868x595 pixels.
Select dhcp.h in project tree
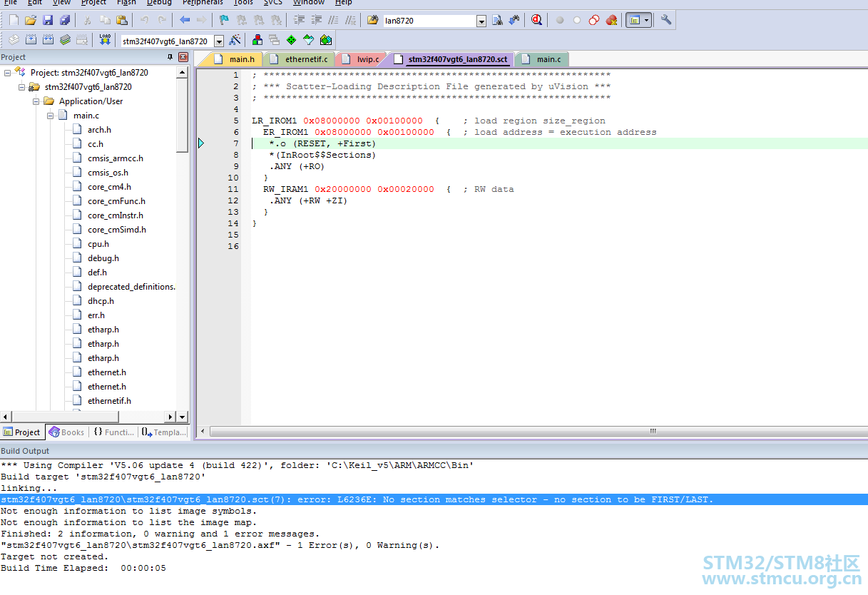point(101,301)
